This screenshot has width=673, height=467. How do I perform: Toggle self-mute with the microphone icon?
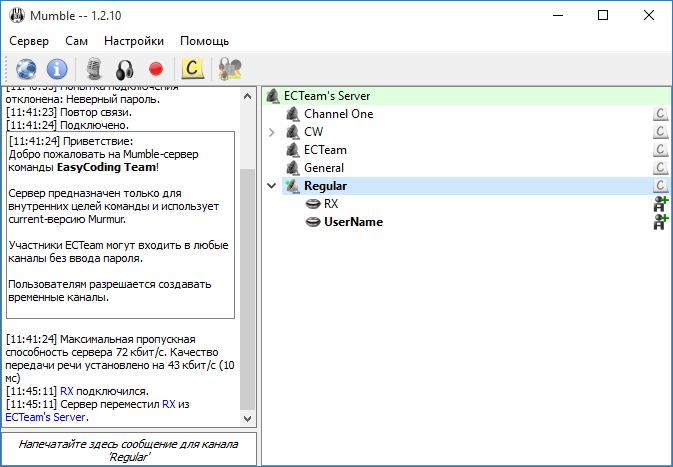(94, 69)
